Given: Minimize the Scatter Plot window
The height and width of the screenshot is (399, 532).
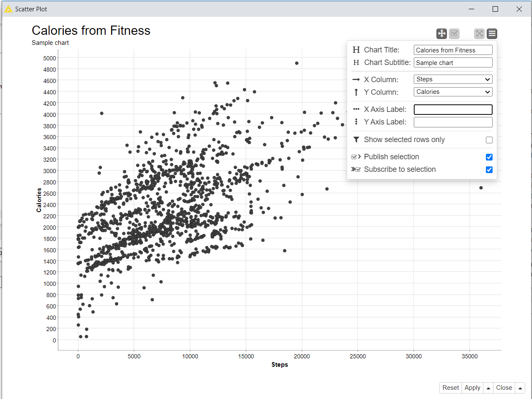Looking at the screenshot, I should pos(472,9).
